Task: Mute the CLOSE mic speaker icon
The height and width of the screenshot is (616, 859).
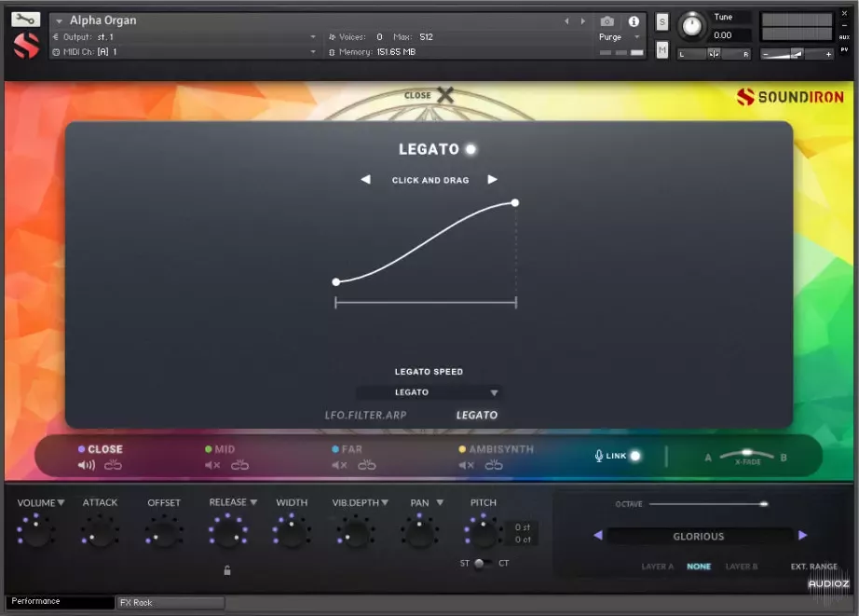Action: [87, 465]
